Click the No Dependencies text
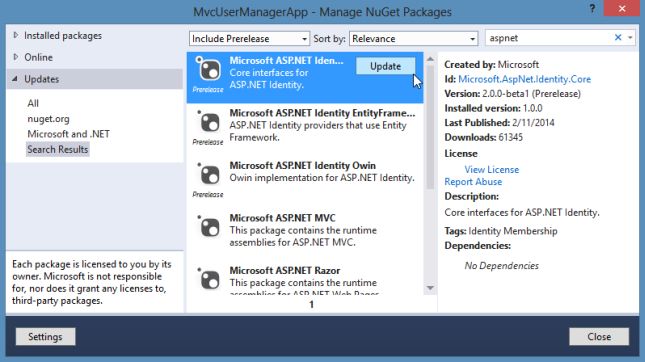The height and width of the screenshot is (362, 645). click(501, 266)
